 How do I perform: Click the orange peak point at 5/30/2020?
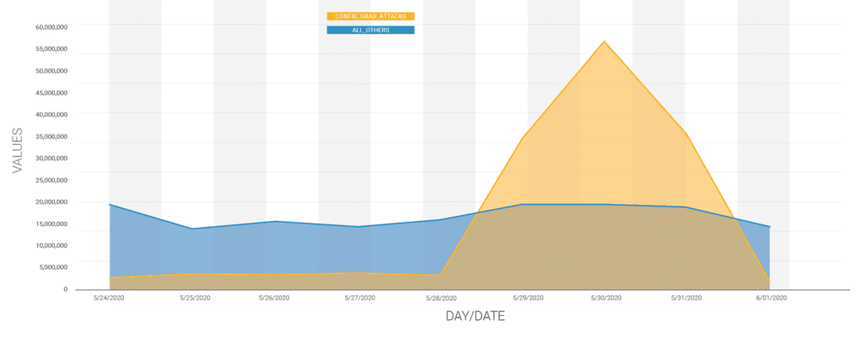click(604, 41)
